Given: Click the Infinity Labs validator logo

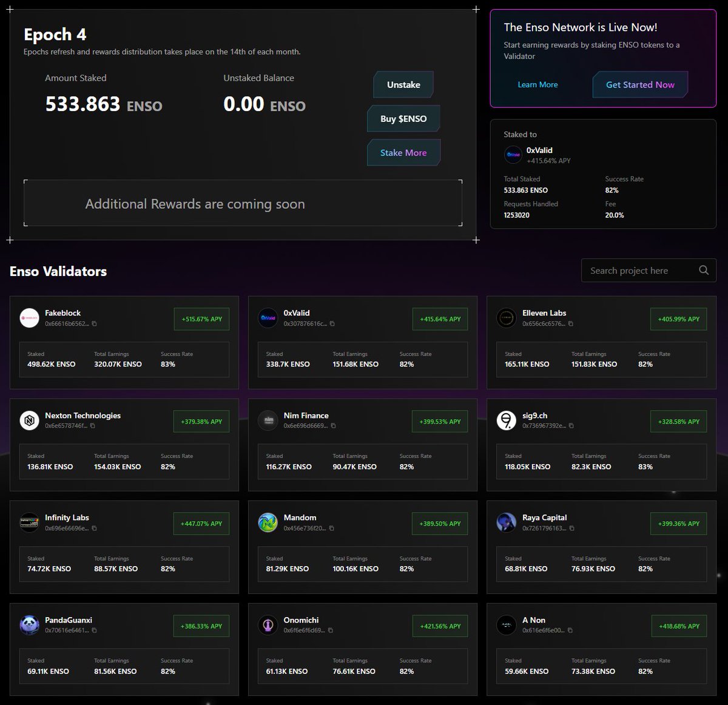Looking at the screenshot, I should point(29,522).
